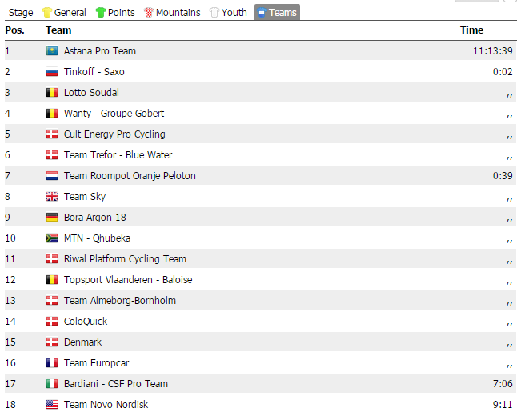Click Danish flag beside Team Almeborg-Bornholm
Screen dimensions: 525x420
52,301
